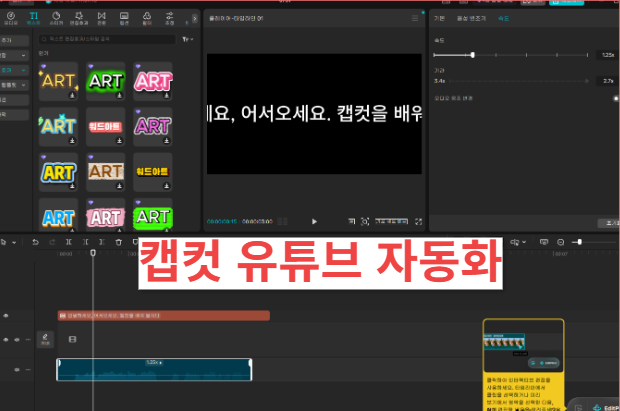Redo the last edit
620x411 pixels.
click(52, 242)
